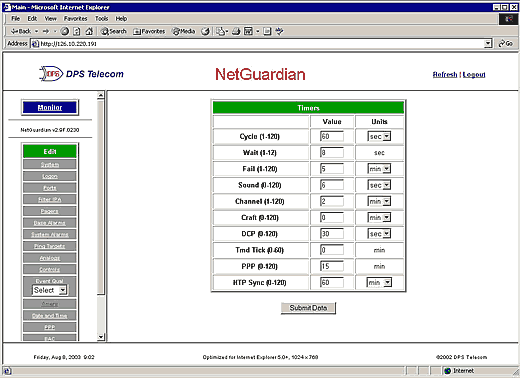
Task: Open the Edit menu in the menu bar
Action: [x=32, y=19]
